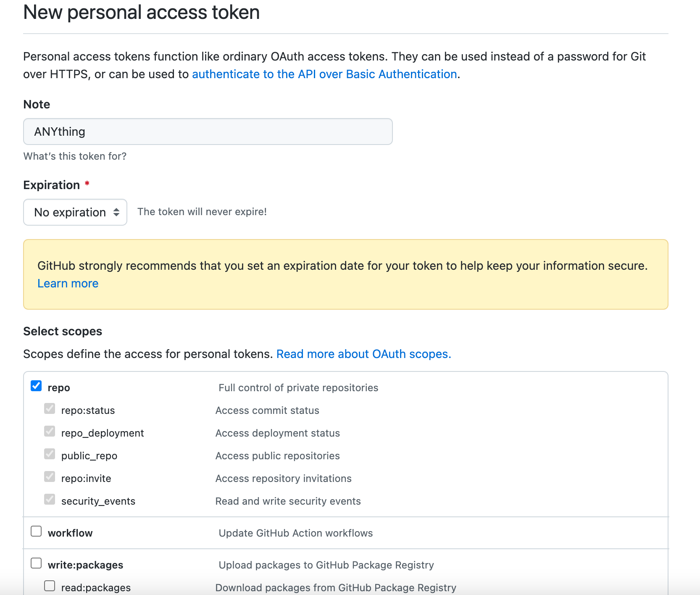Screen dimensions: 700x595
Task: Click the repo scope label
Action: [59, 387]
